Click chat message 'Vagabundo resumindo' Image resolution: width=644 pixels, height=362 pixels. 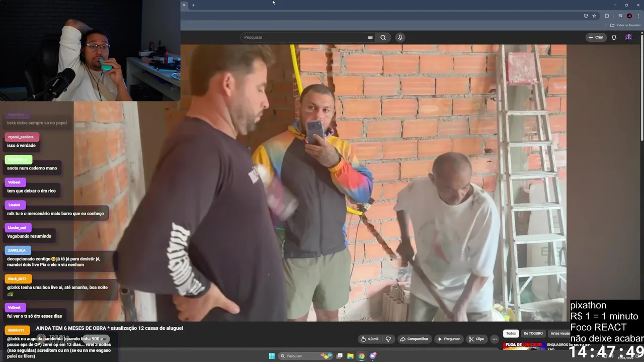[x=29, y=236]
